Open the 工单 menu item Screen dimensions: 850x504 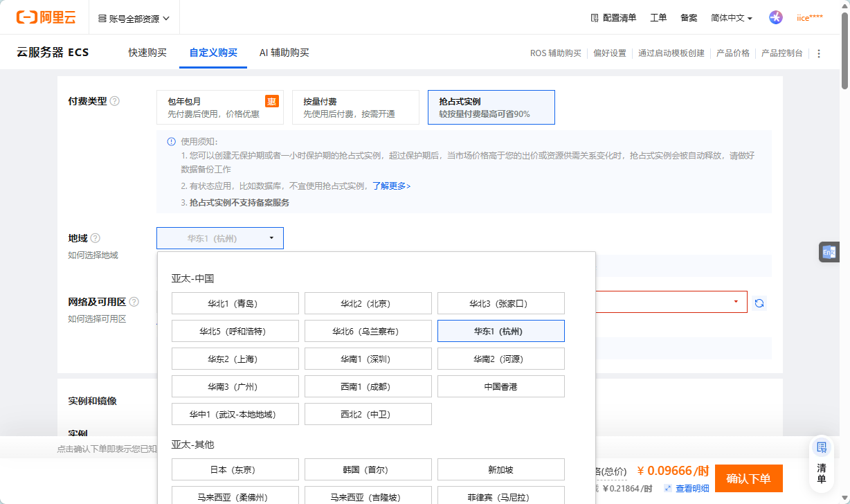pos(658,18)
